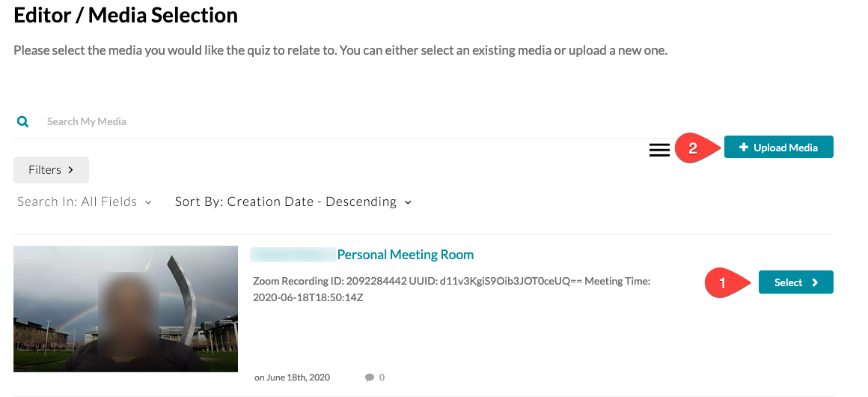Open the Sort By Creation Date dropdown
The width and height of the screenshot is (868, 397).
coord(293,201)
